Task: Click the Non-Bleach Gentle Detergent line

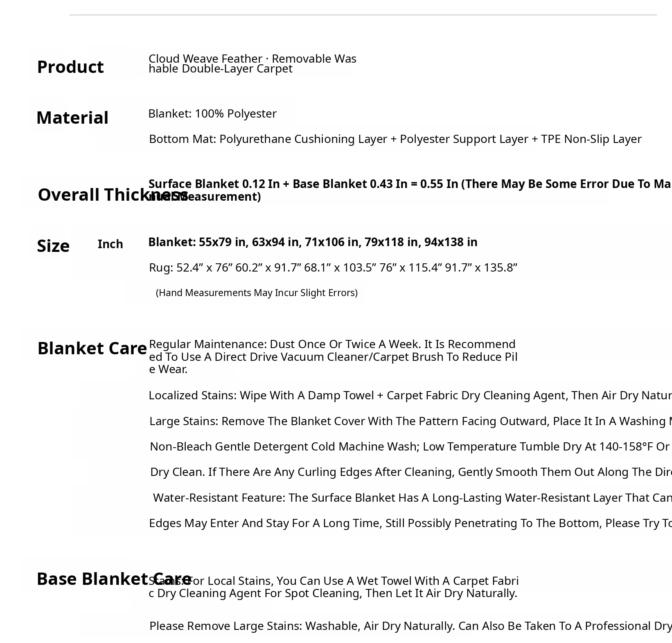Action: pos(409,446)
